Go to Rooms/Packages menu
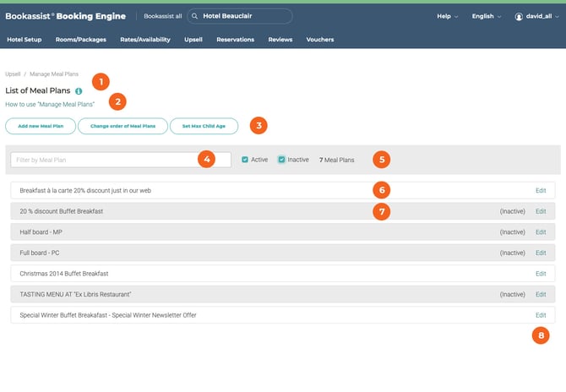This screenshot has height=392, width=566. coord(79,40)
